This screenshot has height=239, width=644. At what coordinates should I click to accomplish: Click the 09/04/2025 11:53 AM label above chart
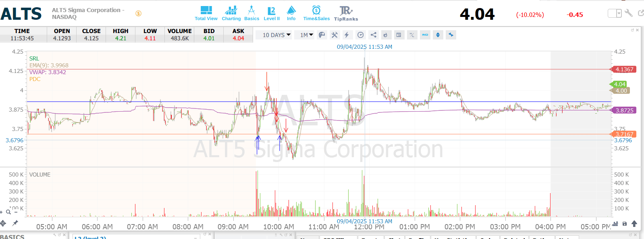click(x=364, y=47)
